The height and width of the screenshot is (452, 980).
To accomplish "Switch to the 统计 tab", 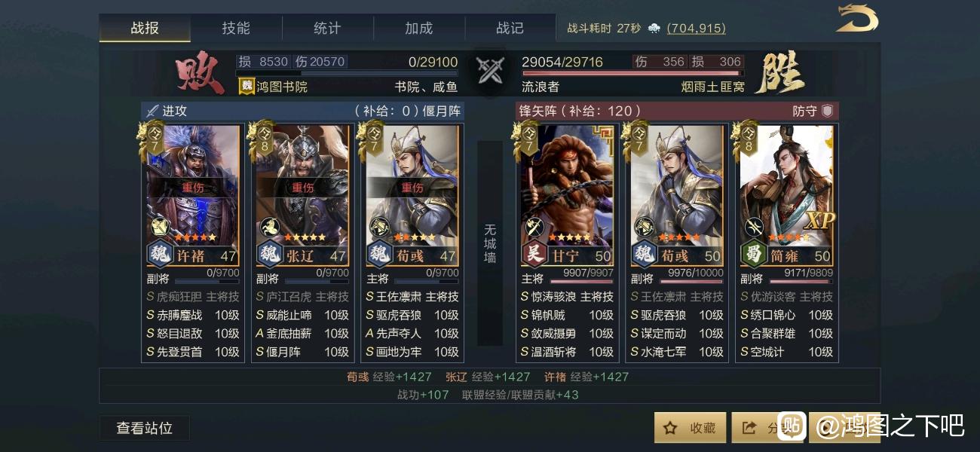I will 327,28.
